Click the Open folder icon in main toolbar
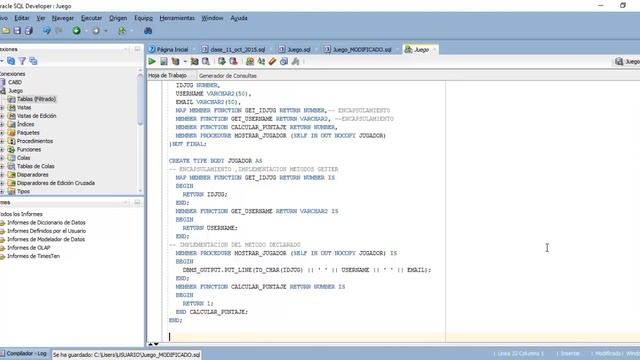Image resolution: width=640 pixels, height=360 pixels. point(6,31)
